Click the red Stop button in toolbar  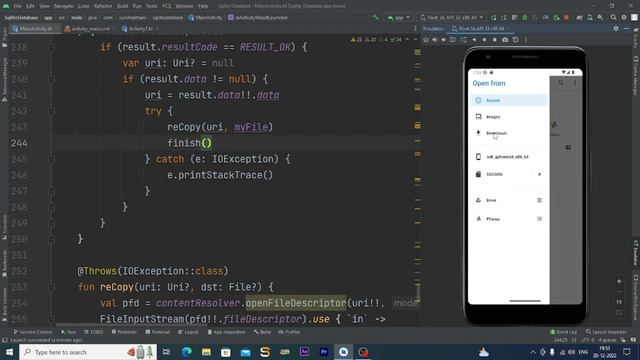[566, 18]
